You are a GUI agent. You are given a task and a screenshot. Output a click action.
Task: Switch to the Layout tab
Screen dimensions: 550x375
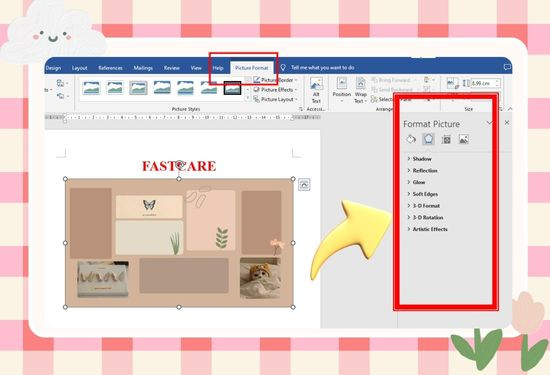coord(79,68)
